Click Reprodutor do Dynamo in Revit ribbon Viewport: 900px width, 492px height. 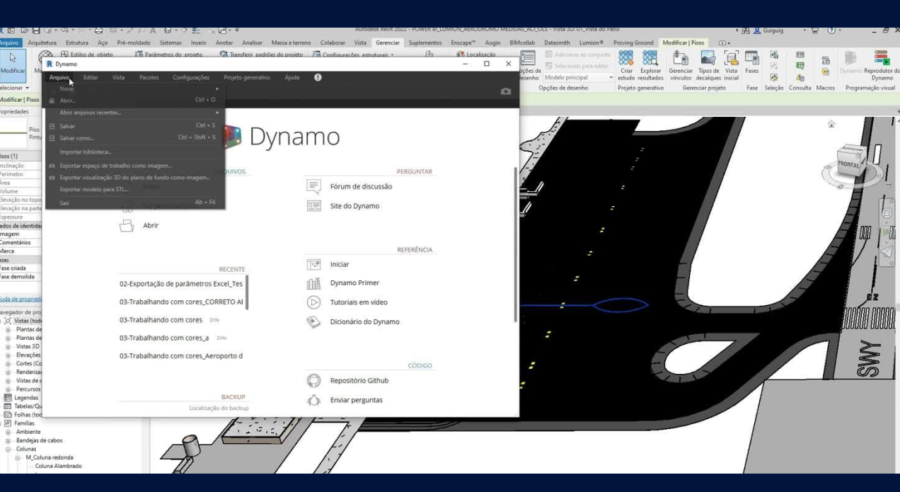[x=882, y=65]
